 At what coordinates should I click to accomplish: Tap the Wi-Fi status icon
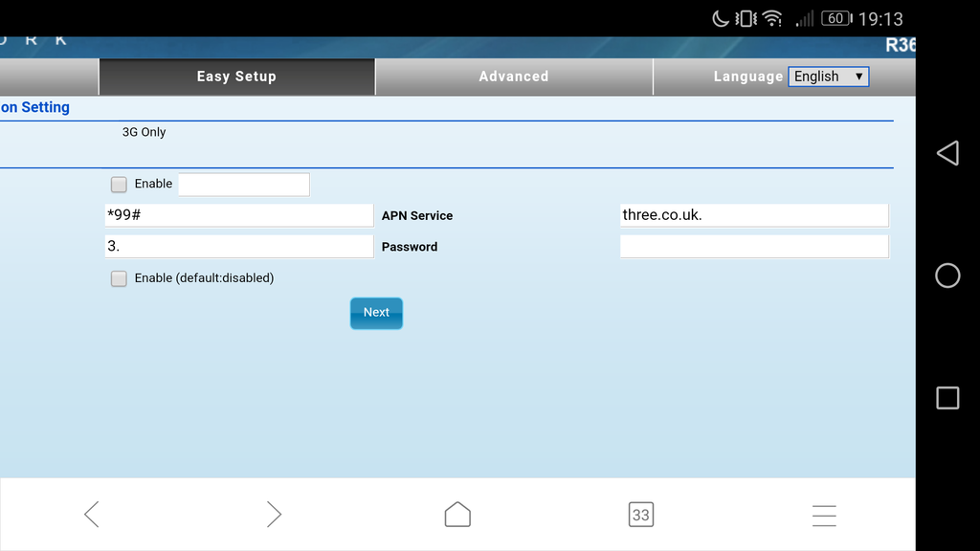[x=772, y=19]
